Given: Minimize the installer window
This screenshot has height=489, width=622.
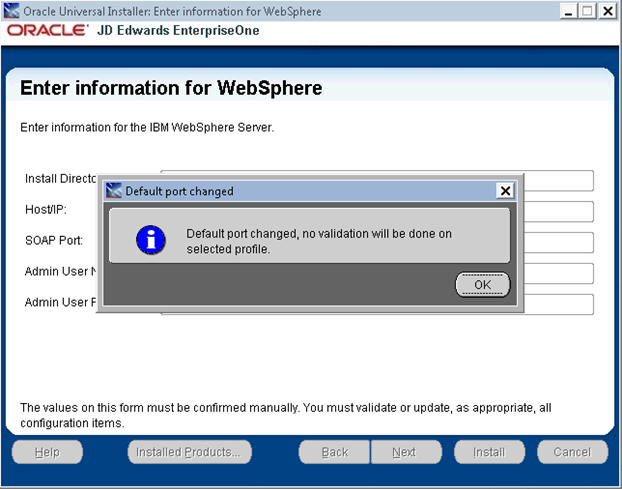Looking at the screenshot, I should 568,11.
